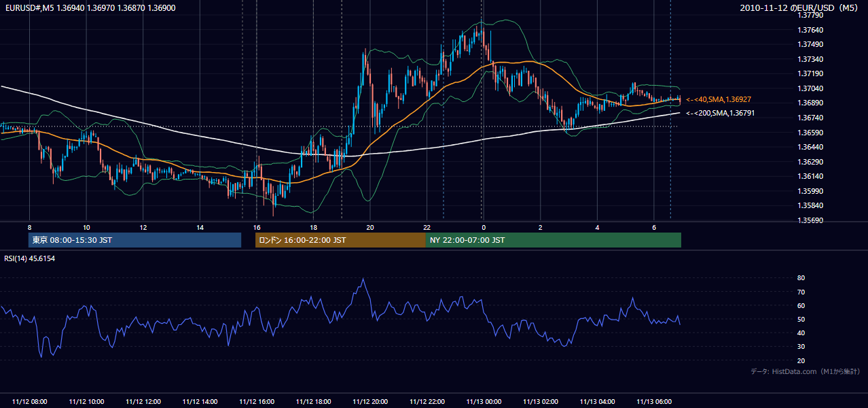
Task: Click RSI scale value 20
Action: click(801, 360)
